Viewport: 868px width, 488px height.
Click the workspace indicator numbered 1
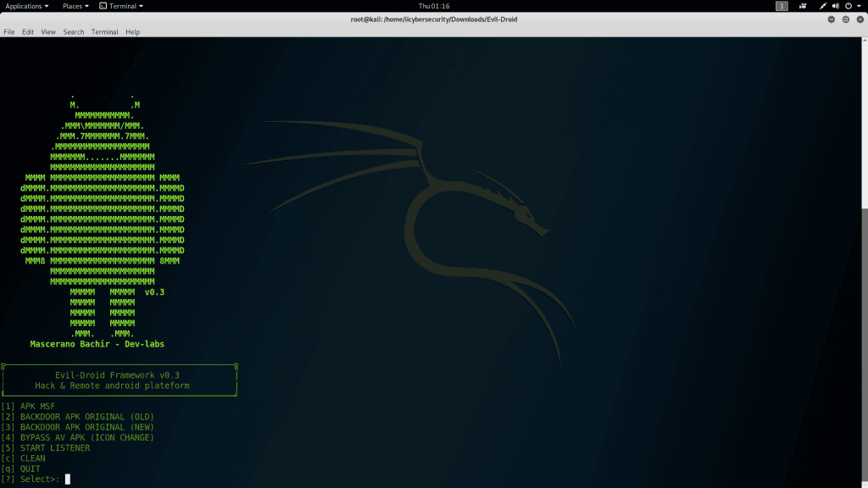(782, 6)
